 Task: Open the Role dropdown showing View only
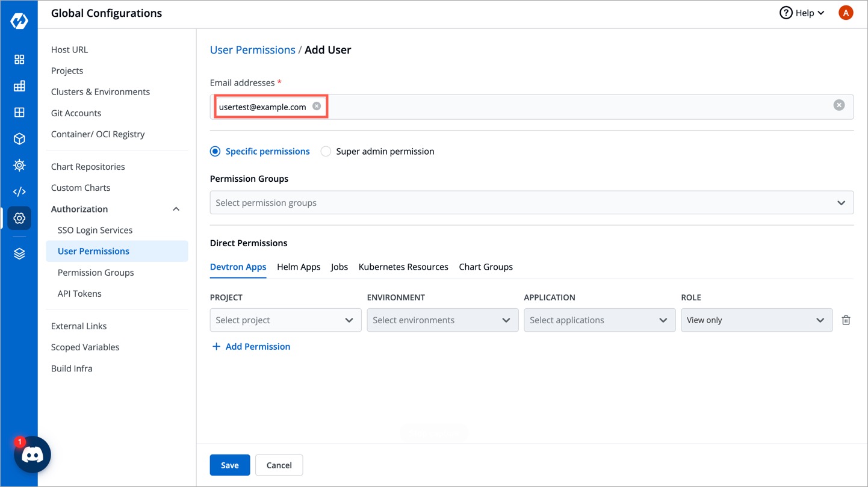click(756, 320)
